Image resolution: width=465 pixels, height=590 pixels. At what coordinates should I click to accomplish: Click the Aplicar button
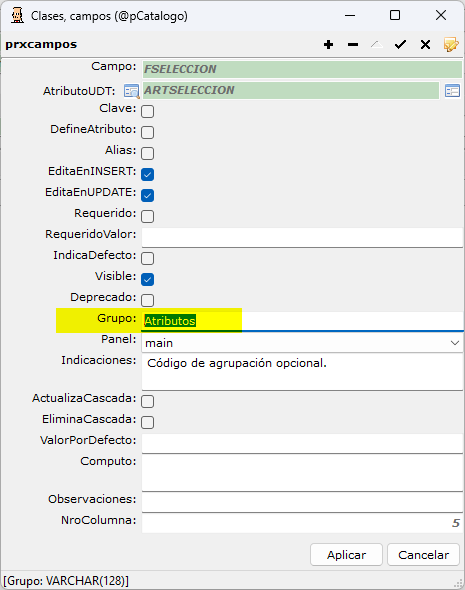tap(346, 555)
